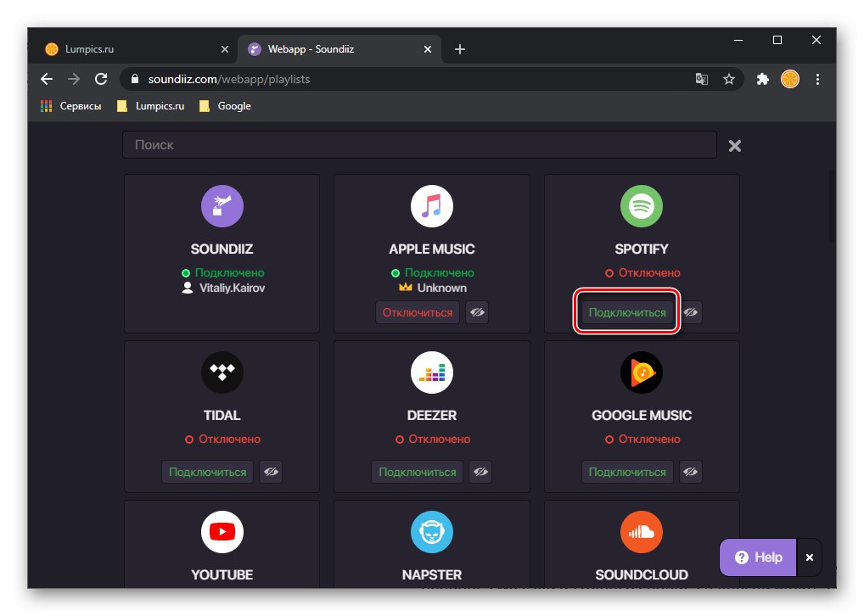Screen dimensions: 864x616
Task: Focus the Поиск search field
Action: point(419,145)
